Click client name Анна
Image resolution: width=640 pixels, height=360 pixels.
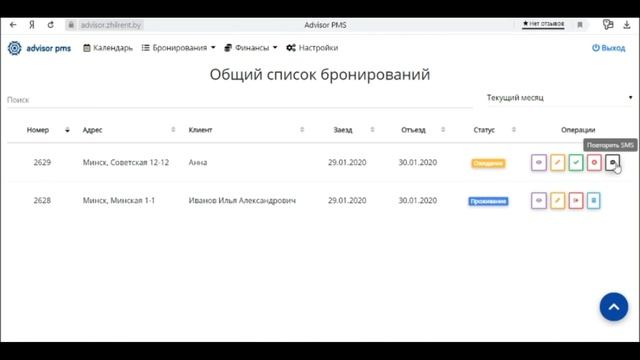click(198, 162)
